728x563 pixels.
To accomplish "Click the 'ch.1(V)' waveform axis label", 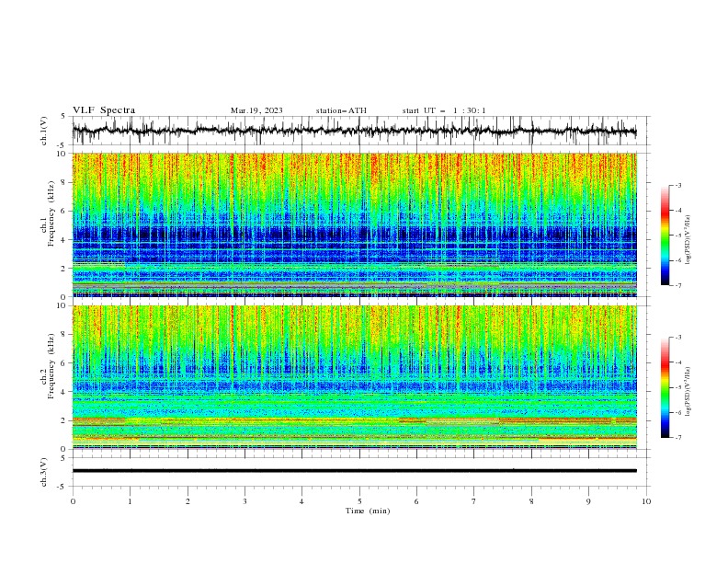I will 44,131.
